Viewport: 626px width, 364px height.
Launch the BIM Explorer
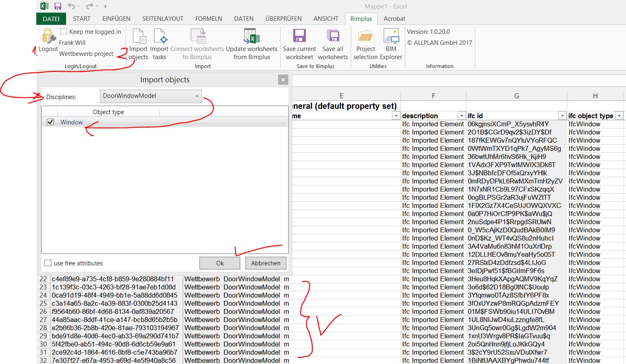point(391,37)
